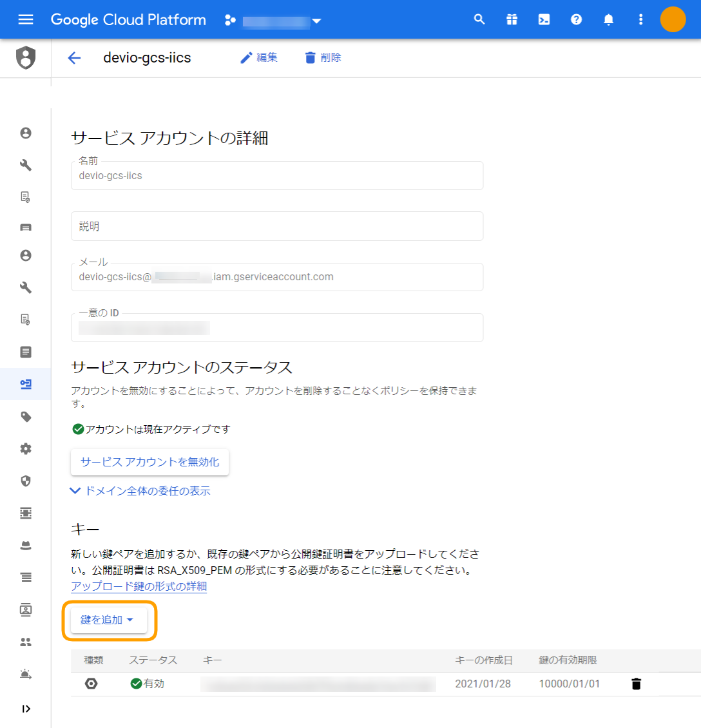Viewport: 701px width, 728px height.
Task: Open the three-dot settings menu
Action: point(640,19)
